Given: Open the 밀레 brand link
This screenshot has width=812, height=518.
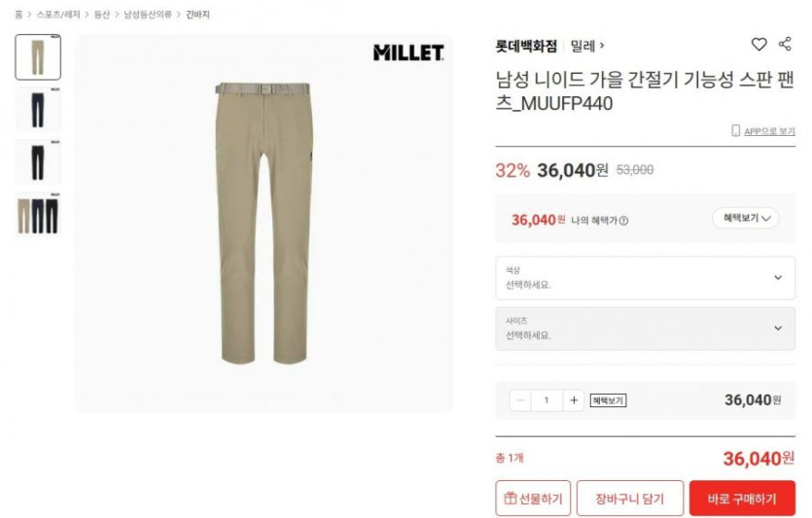Looking at the screenshot, I should 587,46.
